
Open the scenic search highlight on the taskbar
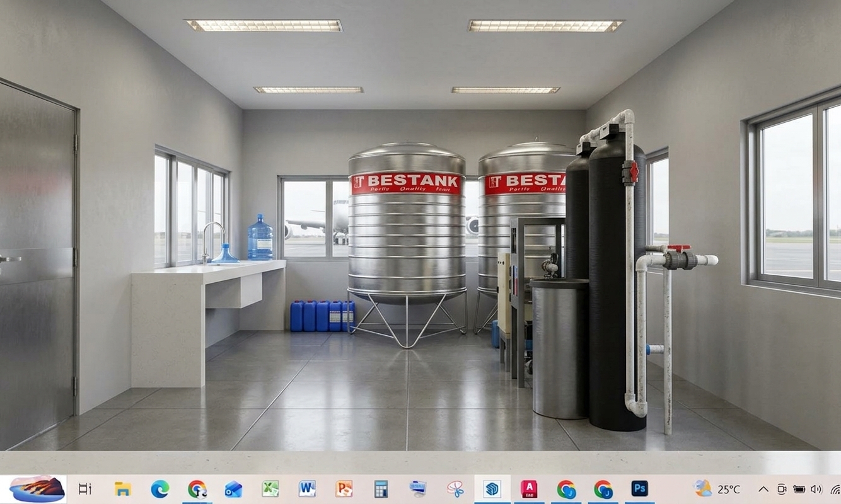tap(38, 489)
